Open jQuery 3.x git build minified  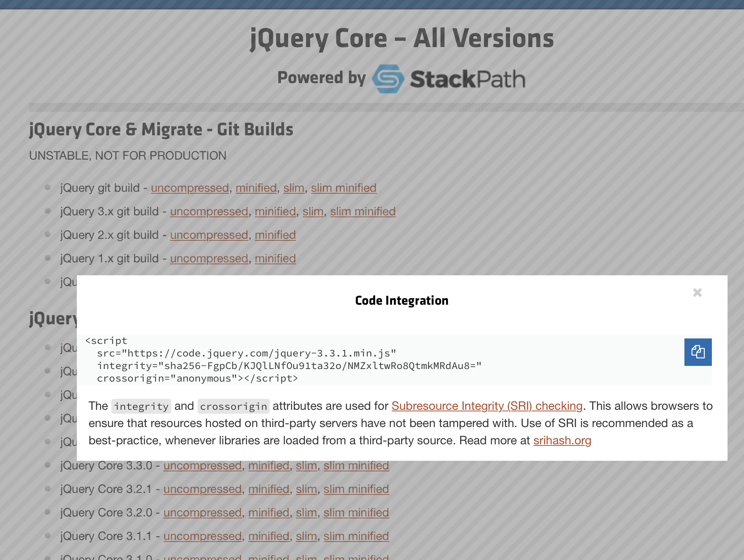(275, 211)
